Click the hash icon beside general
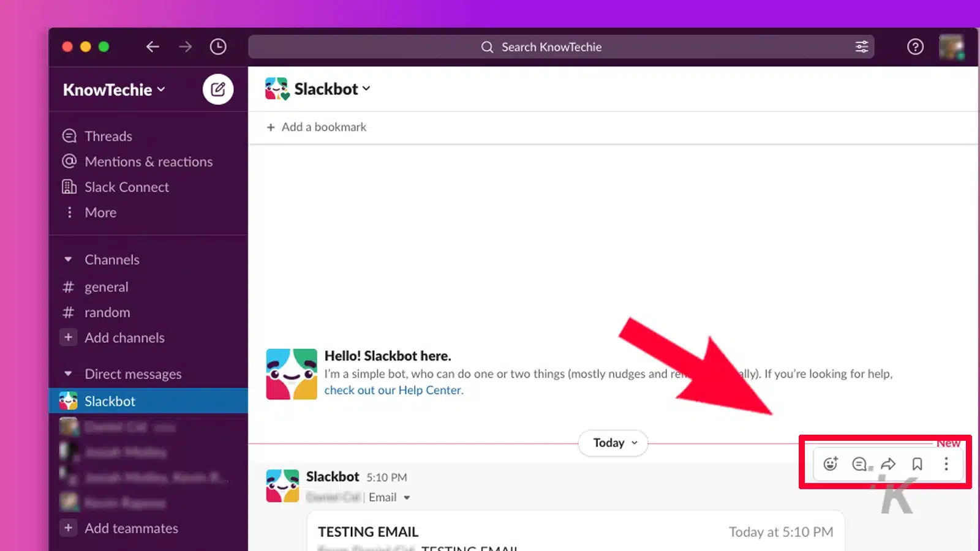The width and height of the screenshot is (980, 551). pyautogui.click(x=68, y=287)
